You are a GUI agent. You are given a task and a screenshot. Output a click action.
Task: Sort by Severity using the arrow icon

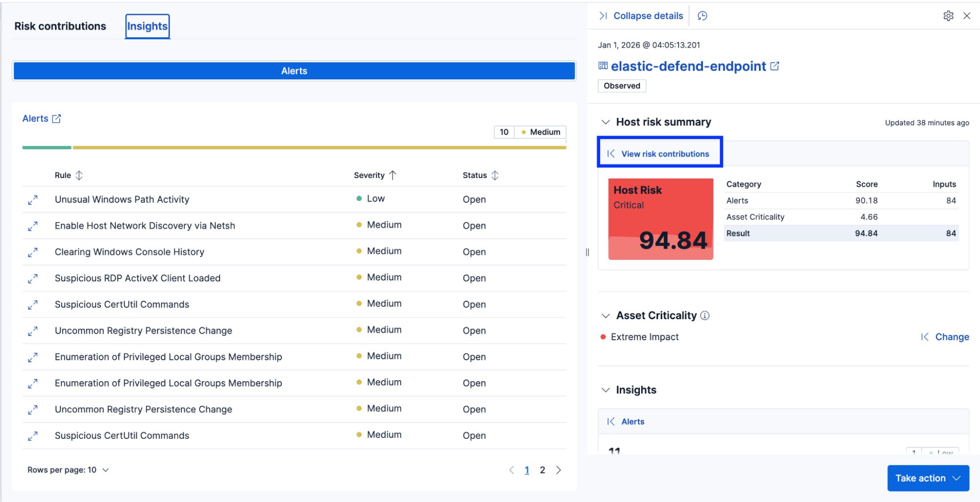[393, 175]
